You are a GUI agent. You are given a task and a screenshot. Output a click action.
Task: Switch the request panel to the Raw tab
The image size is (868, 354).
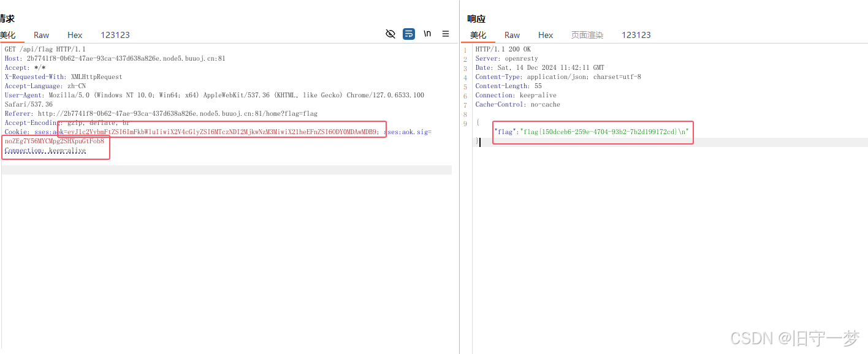40,35
